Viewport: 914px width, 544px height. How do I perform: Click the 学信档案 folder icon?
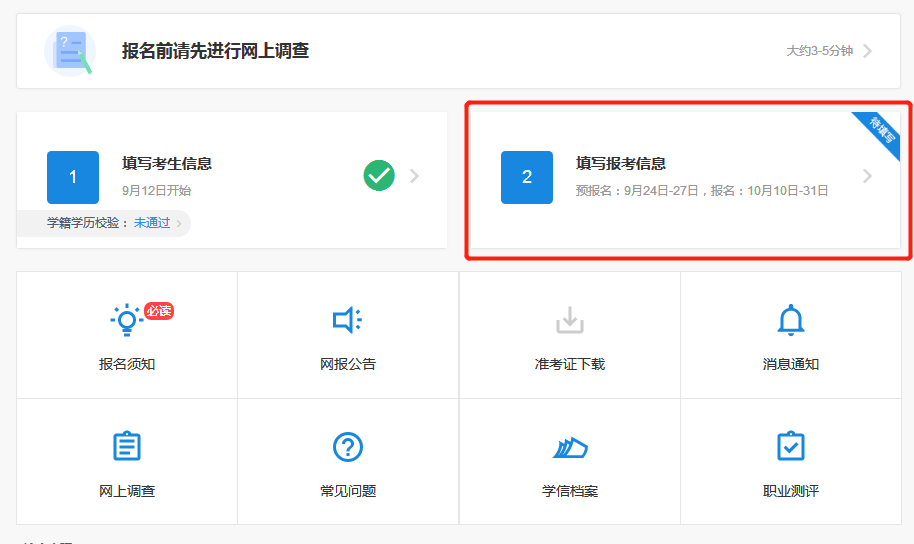[569, 447]
